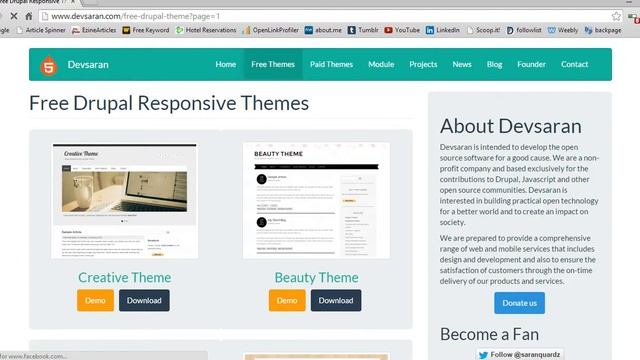Image resolution: width=640 pixels, height=360 pixels.
Task: Click the Creative Theme preview thumbnail
Action: 124,201
